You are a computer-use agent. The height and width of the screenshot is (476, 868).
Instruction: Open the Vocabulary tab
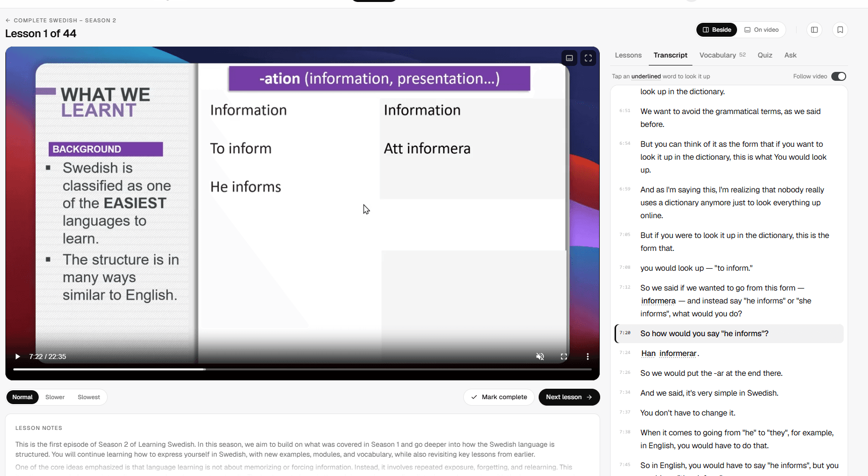pyautogui.click(x=722, y=55)
